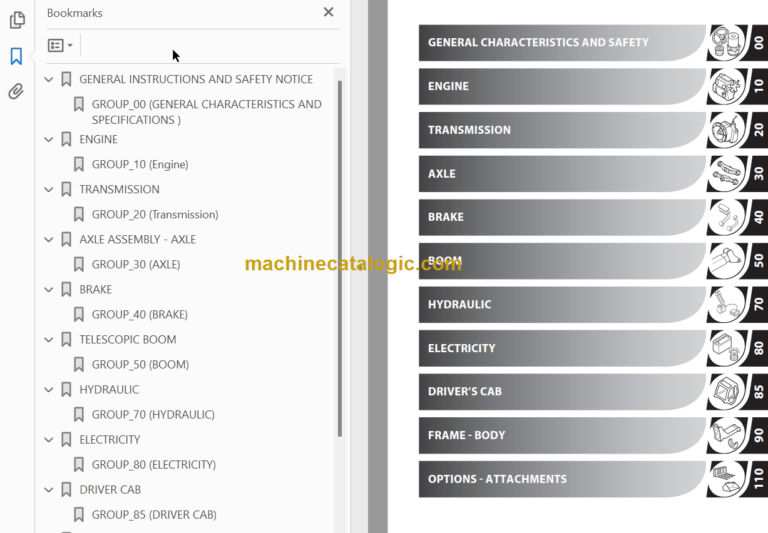Click the FRAME - BODY section banner

(562, 435)
